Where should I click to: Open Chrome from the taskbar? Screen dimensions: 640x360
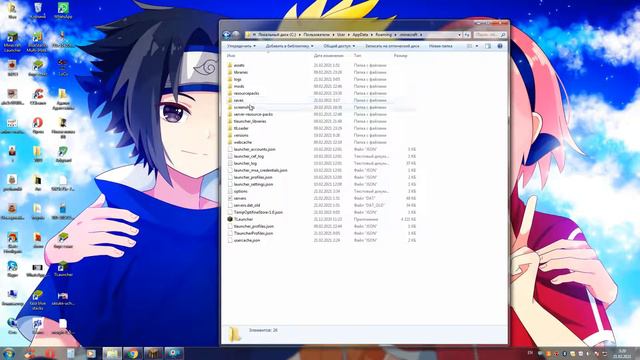click(x=132, y=353)
